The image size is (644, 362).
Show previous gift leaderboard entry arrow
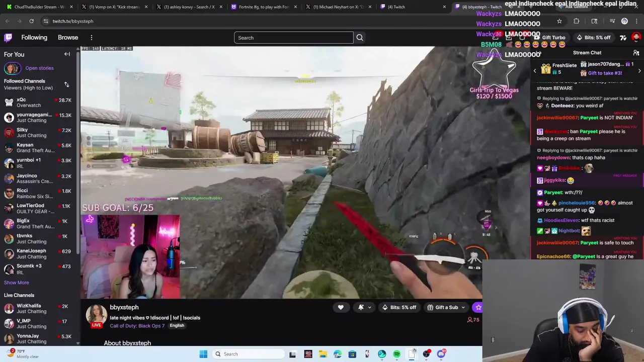tap(535, 71)
